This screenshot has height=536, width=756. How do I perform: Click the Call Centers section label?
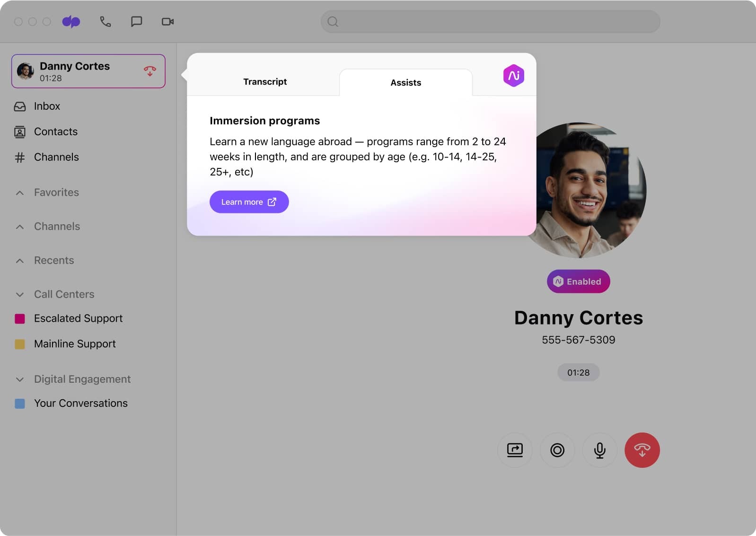pyautogui.click(x=64, y=294)
